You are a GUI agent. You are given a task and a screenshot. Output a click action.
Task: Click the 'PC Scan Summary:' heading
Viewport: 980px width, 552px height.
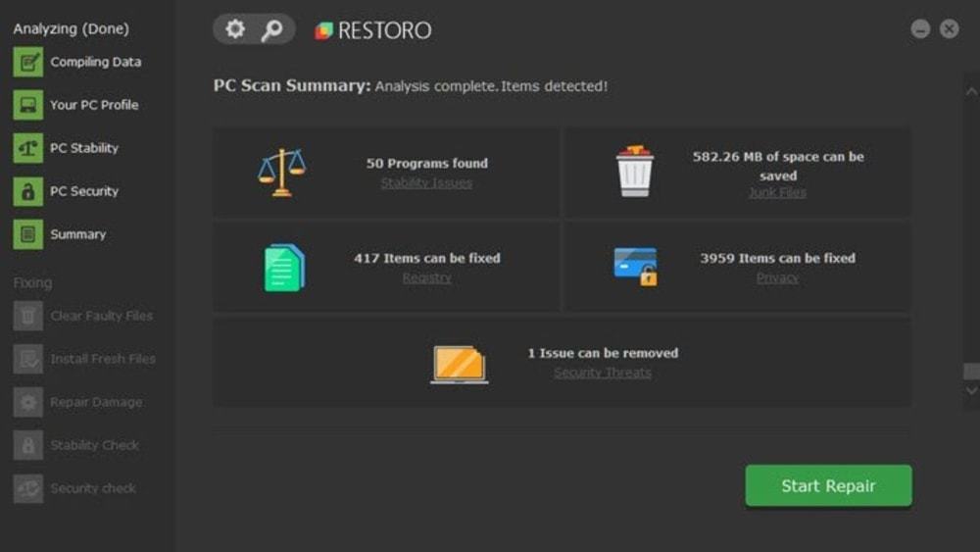point(292,85)
